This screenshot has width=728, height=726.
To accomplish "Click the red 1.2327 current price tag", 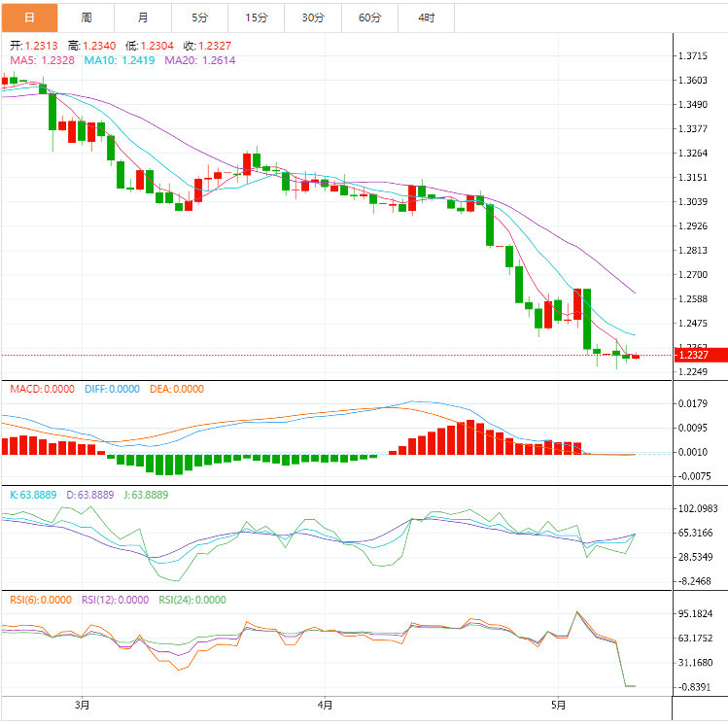I will [700, 355].
